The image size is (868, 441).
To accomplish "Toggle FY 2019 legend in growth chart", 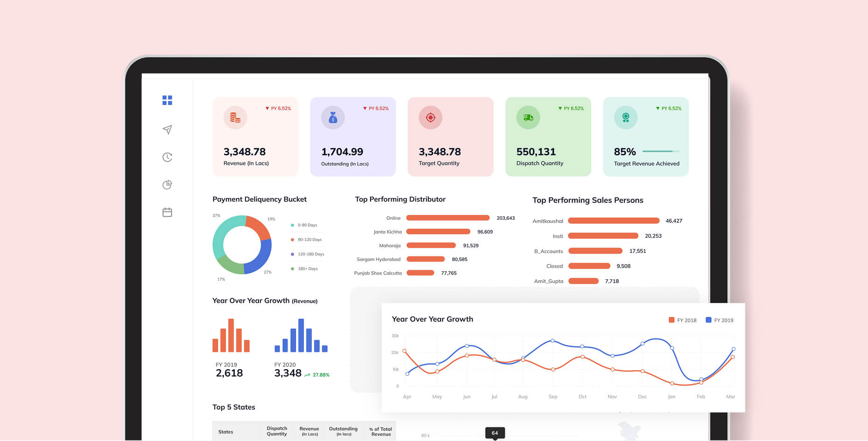I will pyautogui.click(x=719, y=320).
